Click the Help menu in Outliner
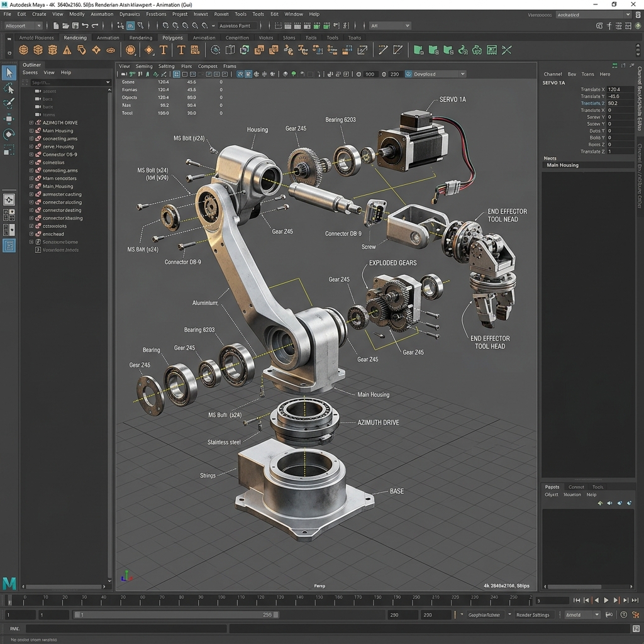Screen dimensions: 644x644 point(65,72)
